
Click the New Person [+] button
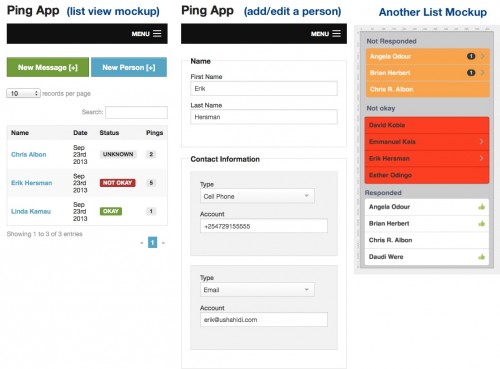[129, 67]
